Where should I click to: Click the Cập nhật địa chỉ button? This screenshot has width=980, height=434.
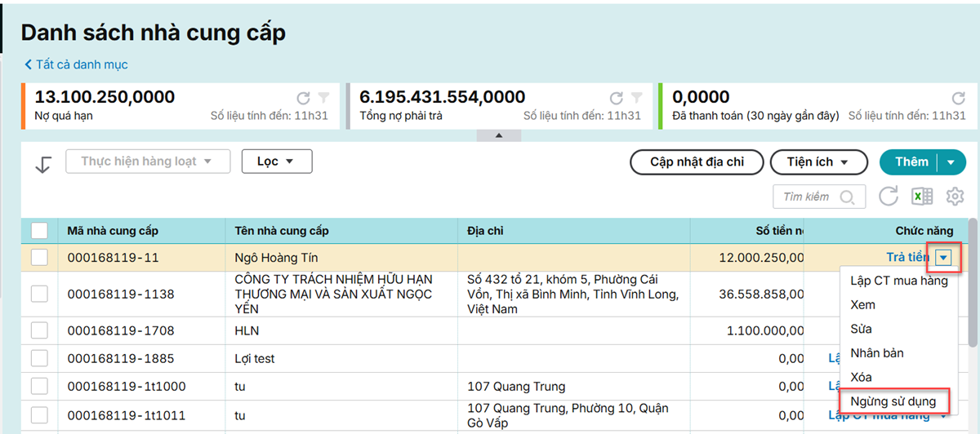(x=697, y=162)
